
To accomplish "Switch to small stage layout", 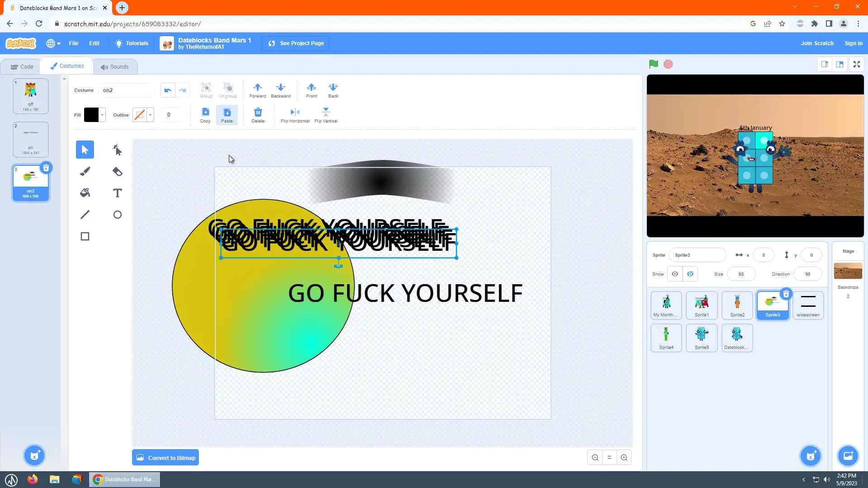I will [x=825, y=64].
